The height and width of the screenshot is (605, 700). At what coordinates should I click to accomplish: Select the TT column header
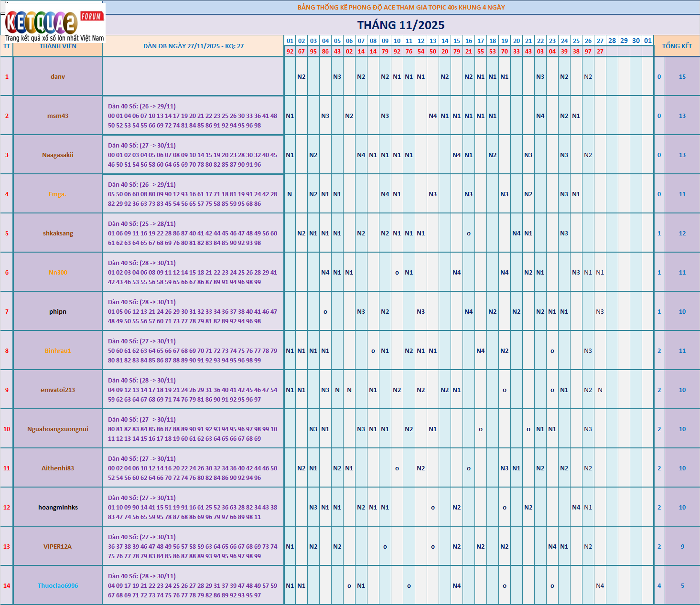[7, 46]
